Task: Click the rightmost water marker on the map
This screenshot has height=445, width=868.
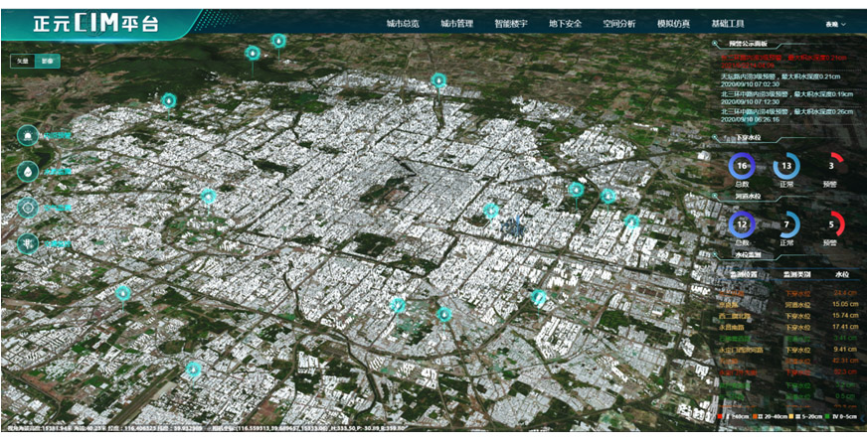Action: click(631, 222)
